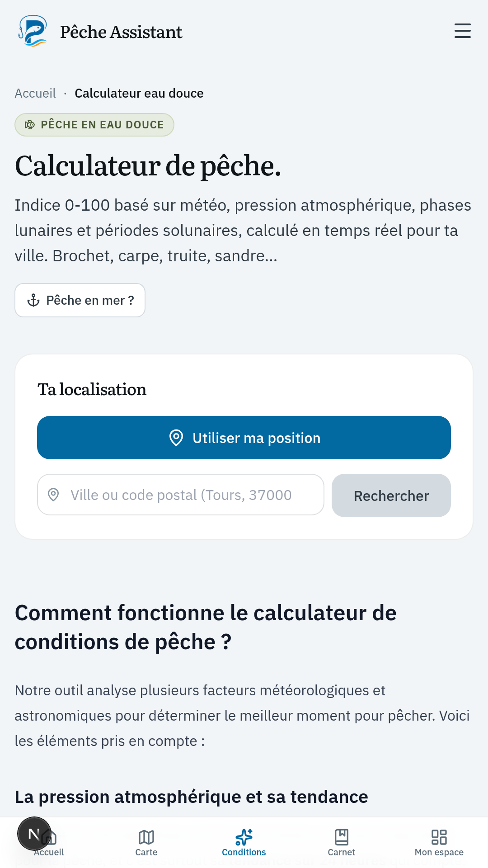Click the PÊCHE EN EAU DOUCE badge
488x868 pixels.
point(94,125)
